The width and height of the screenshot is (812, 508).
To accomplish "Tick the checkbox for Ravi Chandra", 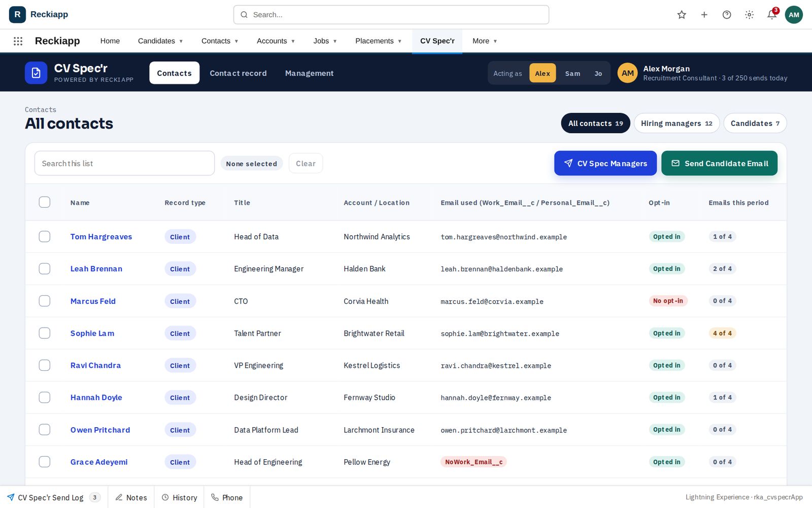I will [45, 365].
